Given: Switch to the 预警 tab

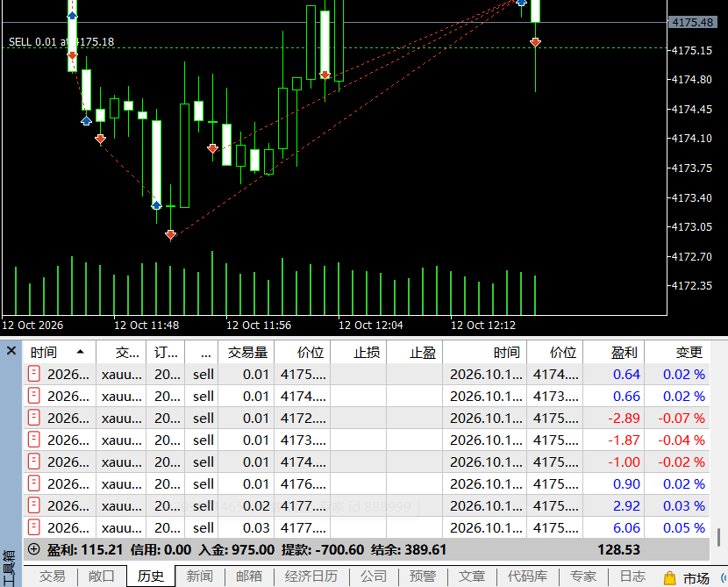Looking at the screenshot, I should pos(423,576).
